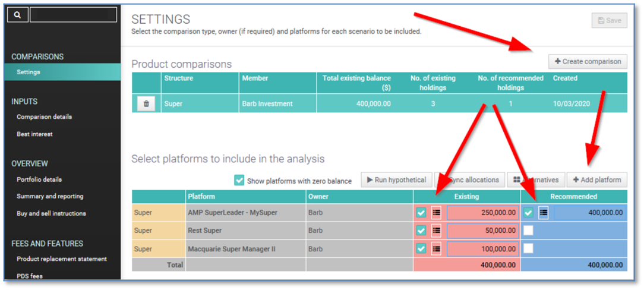The width and height of the screenshot is (644, 290).
Task: Click Run hypothetical button
Action: pyautogui.click(x=396, y=180)
